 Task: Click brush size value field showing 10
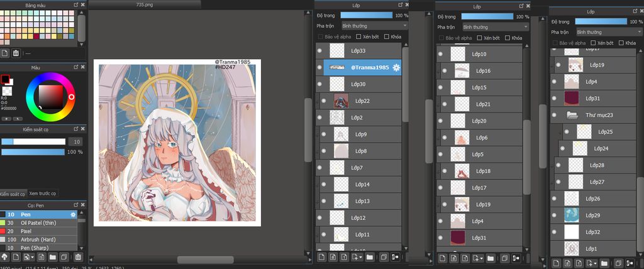click(75, 141)
